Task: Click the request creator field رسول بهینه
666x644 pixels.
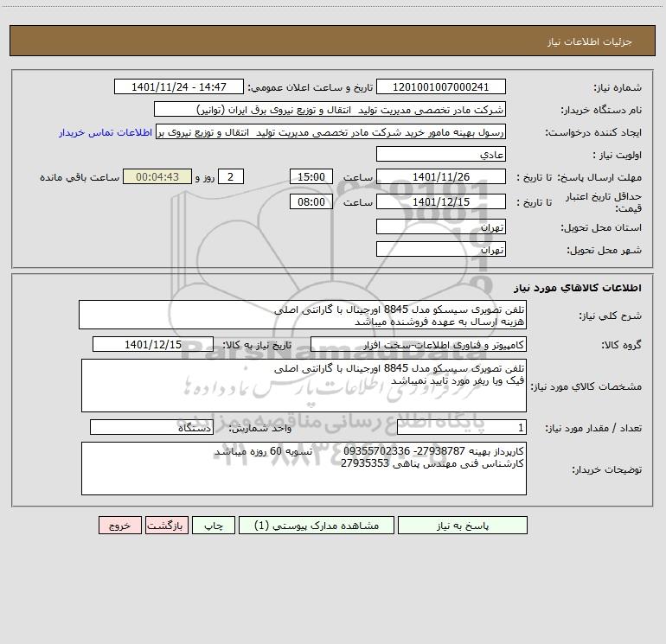Action: (331, 131)
